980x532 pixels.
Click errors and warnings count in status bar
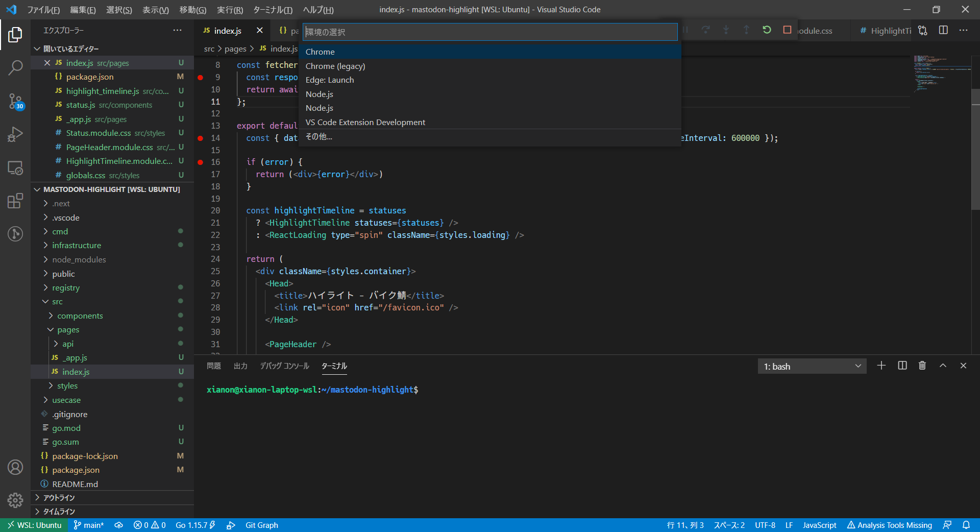pos(150,525)
